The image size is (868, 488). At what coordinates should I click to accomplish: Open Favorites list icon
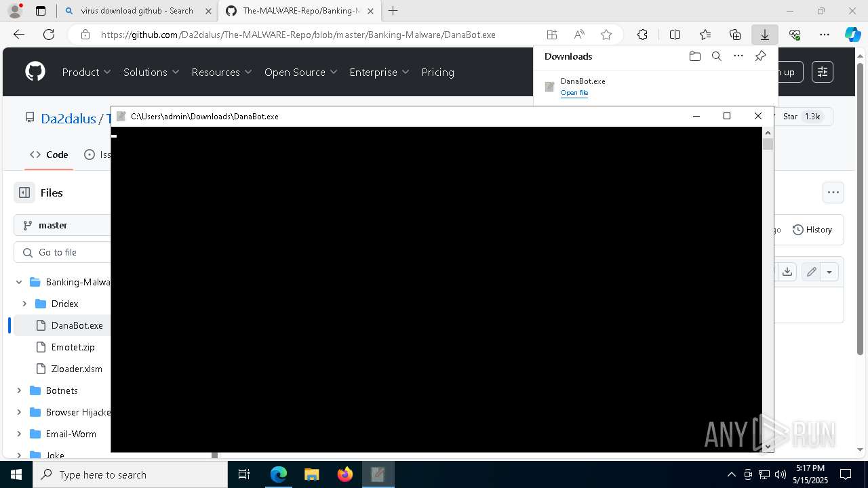[x=705, y=35]
